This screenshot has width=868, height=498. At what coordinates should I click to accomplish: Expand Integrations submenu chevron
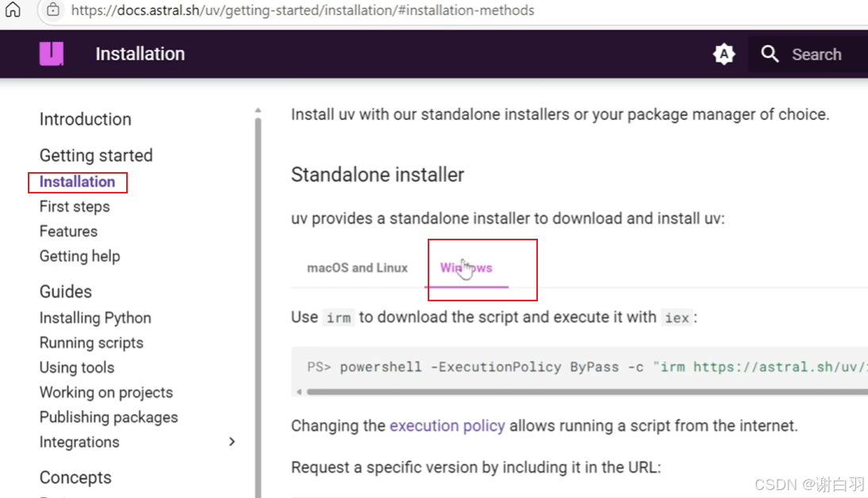tap(232, 442)
